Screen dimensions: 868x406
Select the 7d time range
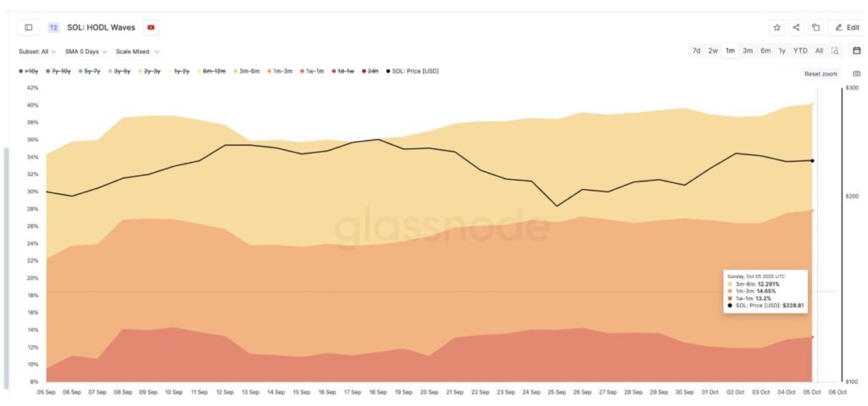[696, 51]
